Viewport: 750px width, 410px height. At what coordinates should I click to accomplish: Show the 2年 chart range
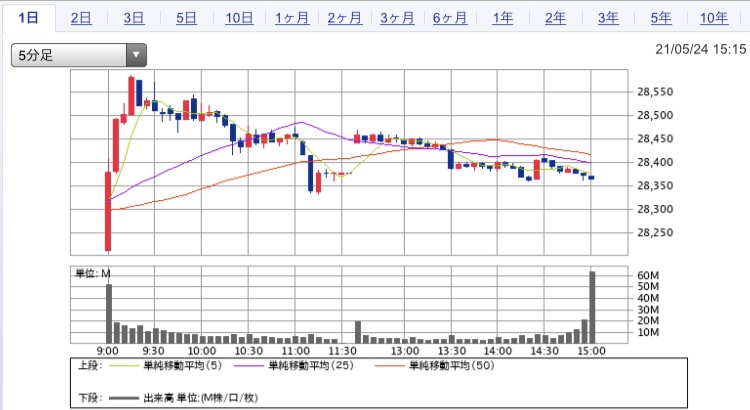click(555, 18)
